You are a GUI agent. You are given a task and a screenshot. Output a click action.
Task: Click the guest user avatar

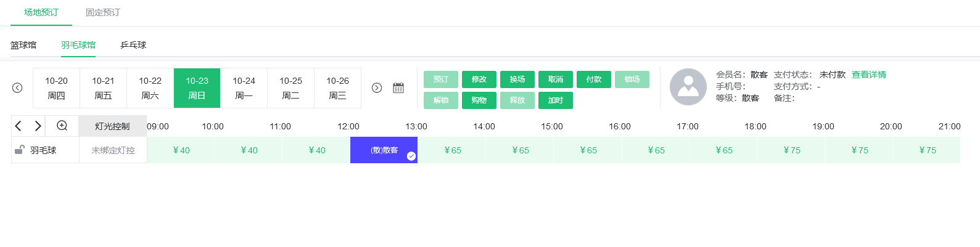(x=688, y=87)
